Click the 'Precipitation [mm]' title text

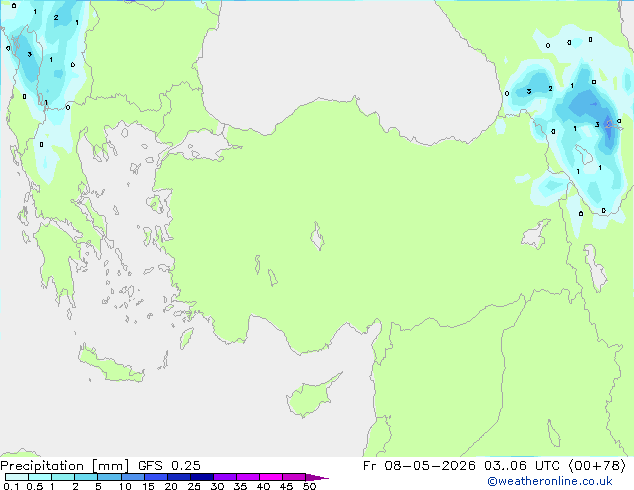[65, 466]
